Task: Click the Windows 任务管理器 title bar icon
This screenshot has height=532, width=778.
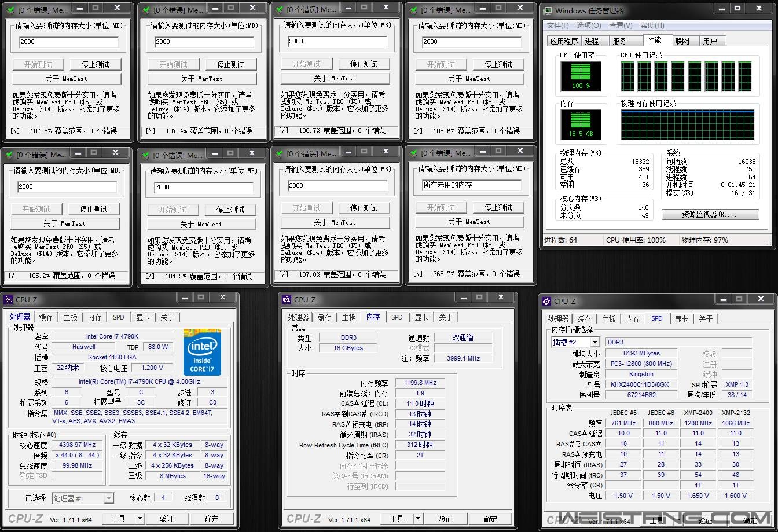Action: pos(548,10)
